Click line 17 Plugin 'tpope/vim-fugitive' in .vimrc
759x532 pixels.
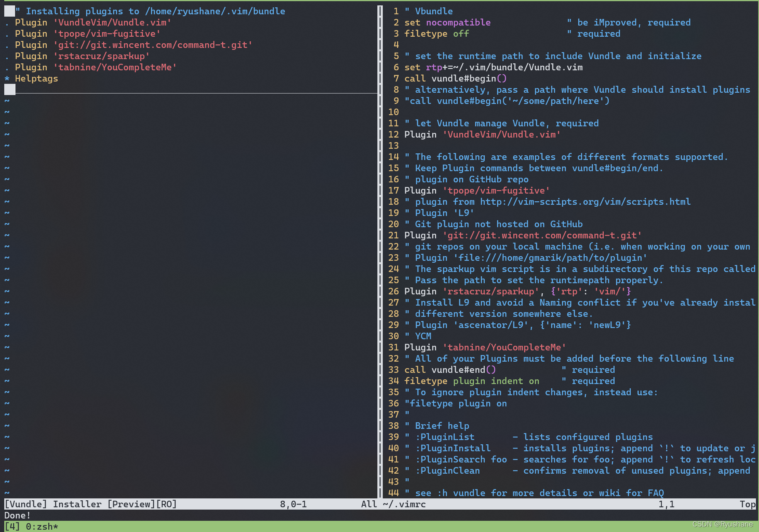pyautogui.click(x=477, y=190)
